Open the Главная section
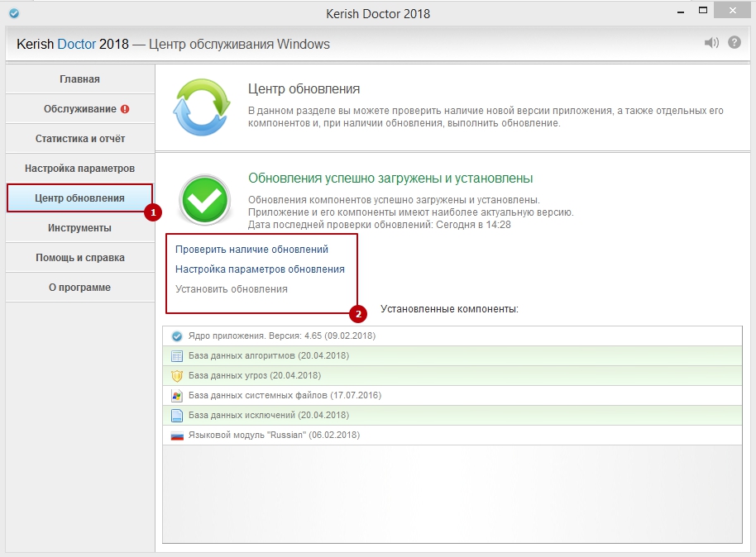 80,79
